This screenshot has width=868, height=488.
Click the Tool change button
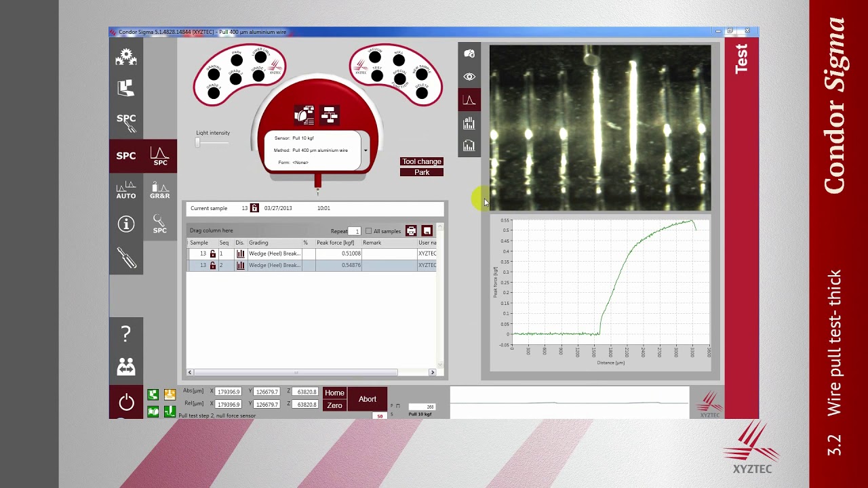(422, 161)
